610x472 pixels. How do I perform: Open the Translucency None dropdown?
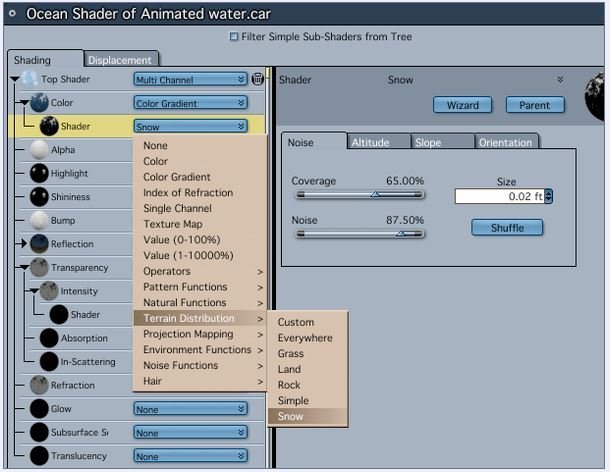[191, 456]
